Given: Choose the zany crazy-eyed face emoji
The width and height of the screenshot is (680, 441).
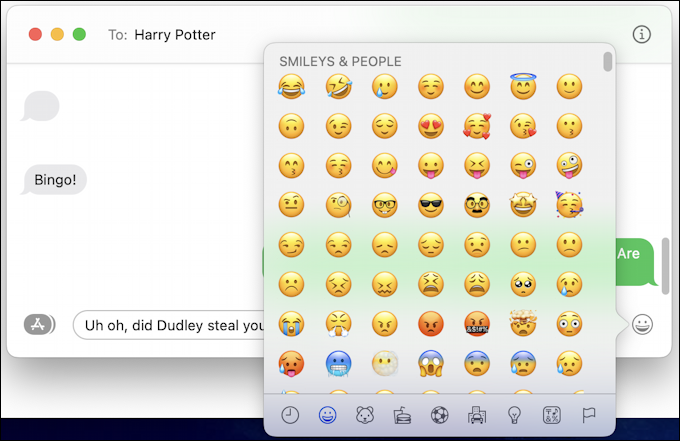Looking at the screenshot, I should (x=569, y=165).
